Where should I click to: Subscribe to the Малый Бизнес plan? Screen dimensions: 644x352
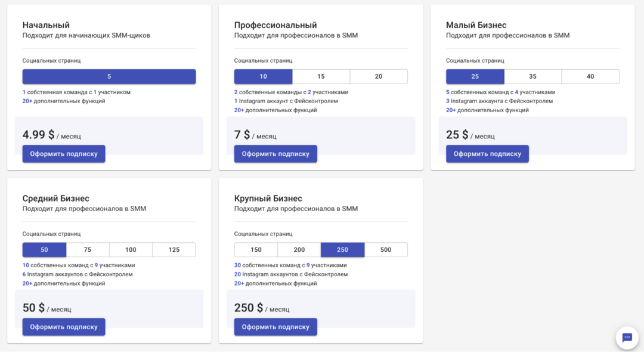(487, 154)
